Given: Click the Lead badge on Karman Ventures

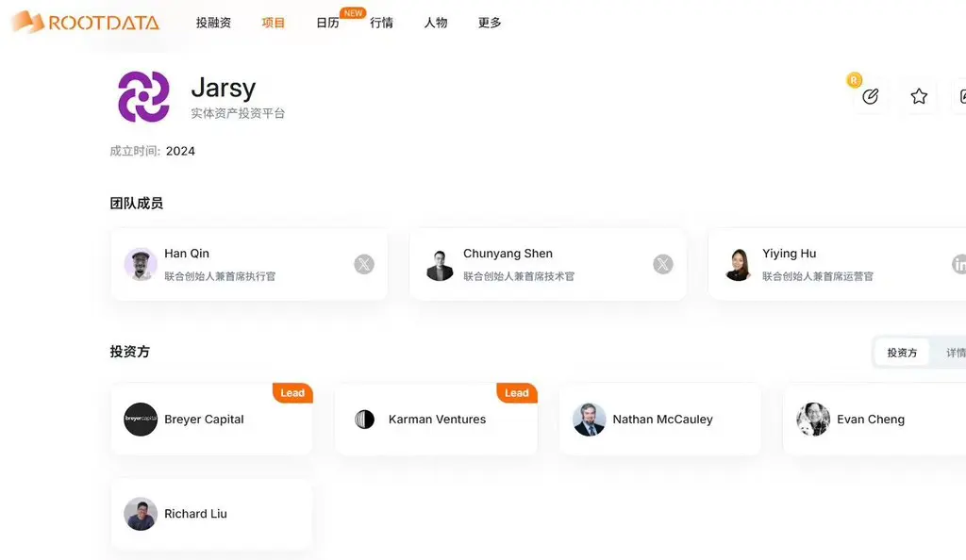Looking at the screenshot, I should 517,393.
